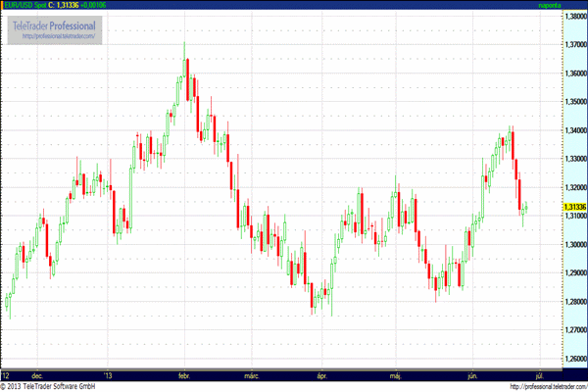Select the 'máj.' date axis marker
The image size is (588, 392).
click(396, 375)
